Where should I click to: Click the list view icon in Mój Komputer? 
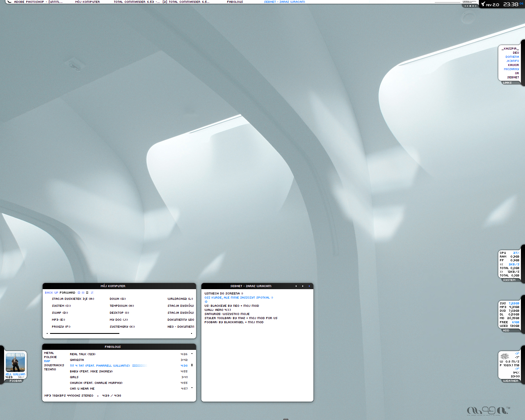(x=83, y=293)
